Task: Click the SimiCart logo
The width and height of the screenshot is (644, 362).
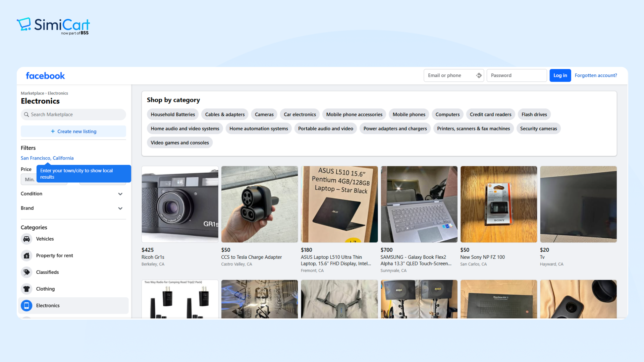Action: [x=53, y=26]
